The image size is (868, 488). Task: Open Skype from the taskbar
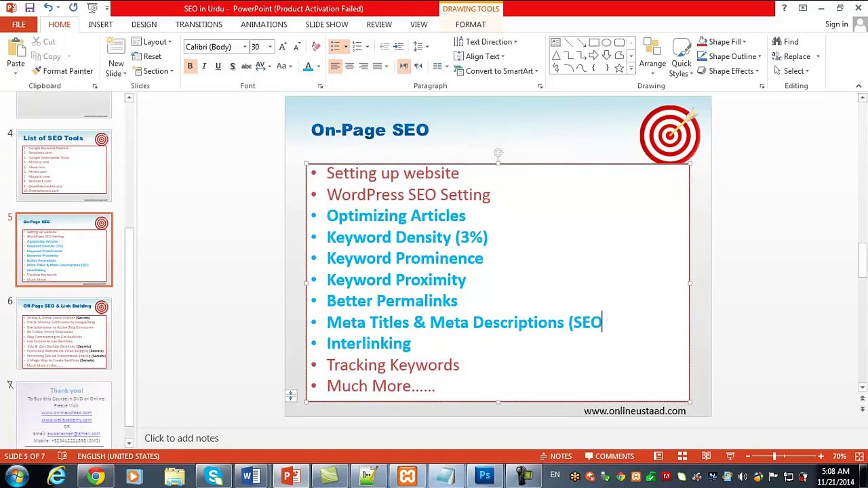pos(214,476)
